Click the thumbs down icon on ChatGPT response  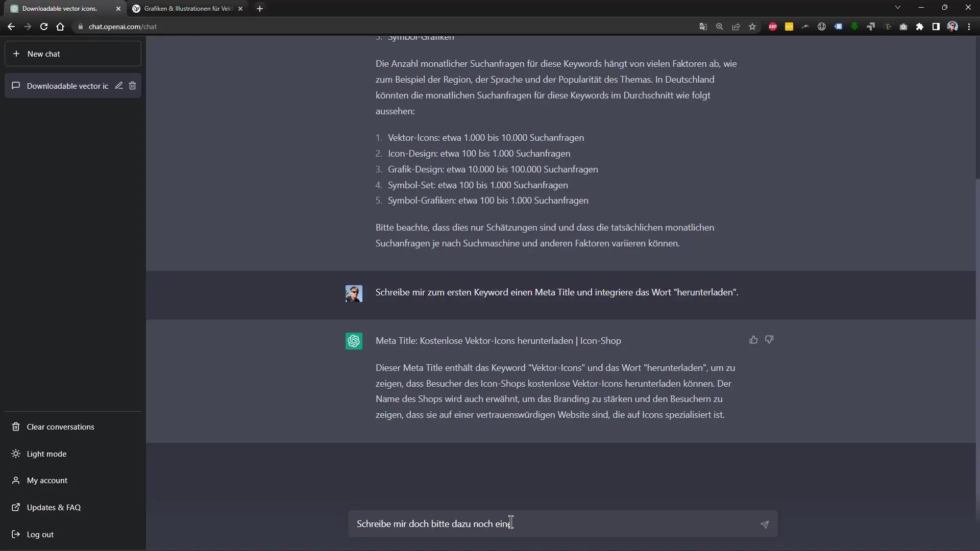click(769, 339)
